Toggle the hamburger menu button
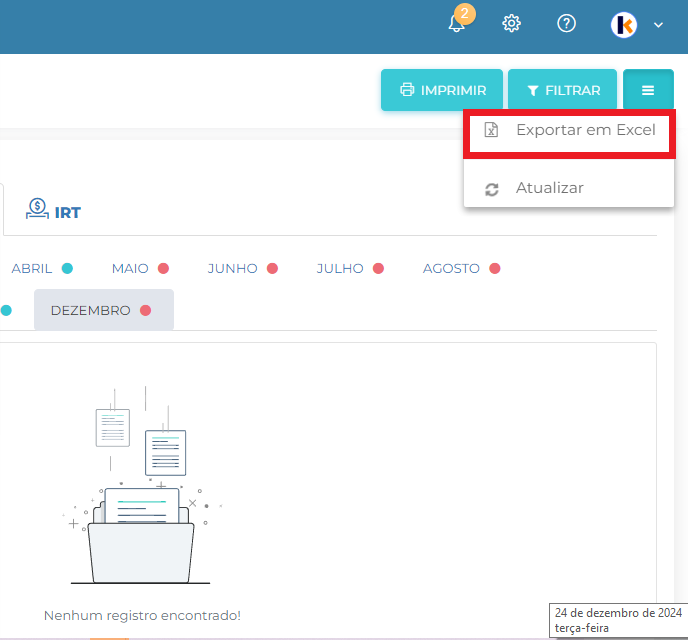The image size is (688, 640). click(x=648, y=90)
